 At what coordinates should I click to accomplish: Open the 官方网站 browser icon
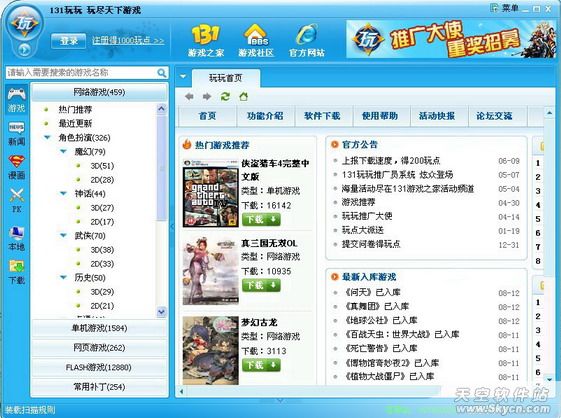coord(307,40)
